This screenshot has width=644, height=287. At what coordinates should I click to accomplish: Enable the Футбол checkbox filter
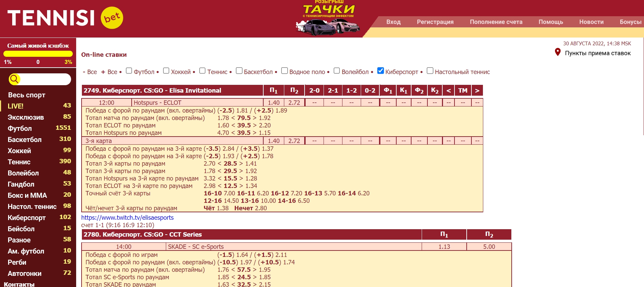[x=129, y=71]
